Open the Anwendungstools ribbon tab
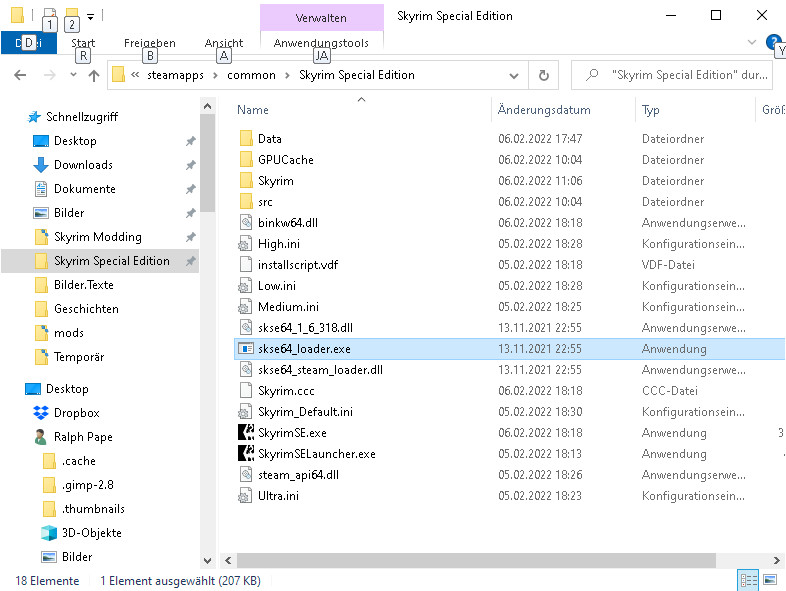Screen dimensions: 786x591 321,43
